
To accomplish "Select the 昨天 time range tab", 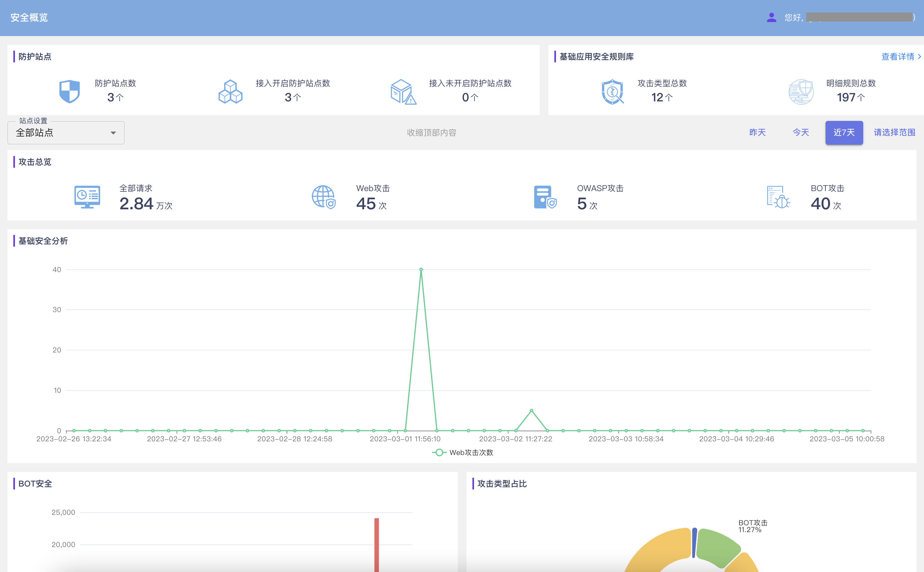I will coord(757,132).
